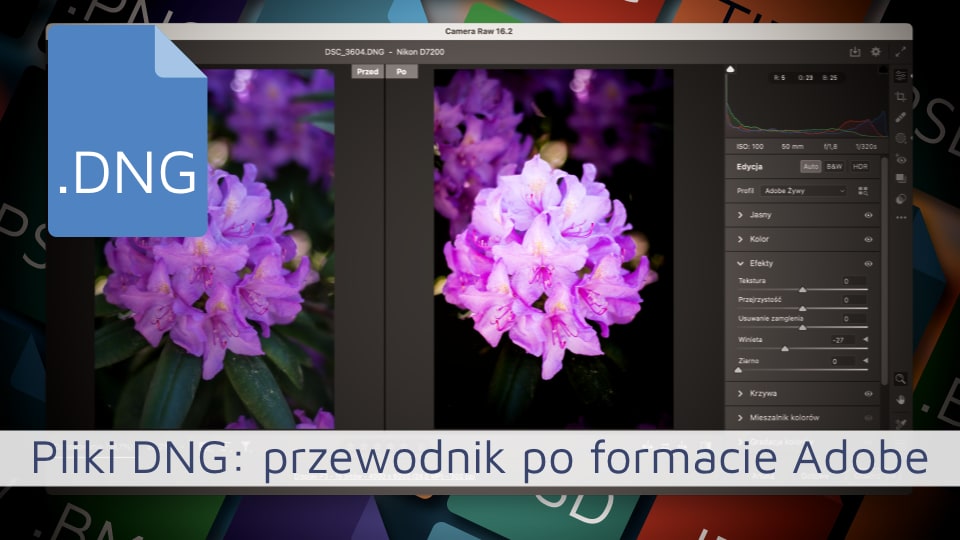Click the Winieta slider handle
Viewport: 960px width, 540px height.
pyautogui.click(x=785, y=348)
